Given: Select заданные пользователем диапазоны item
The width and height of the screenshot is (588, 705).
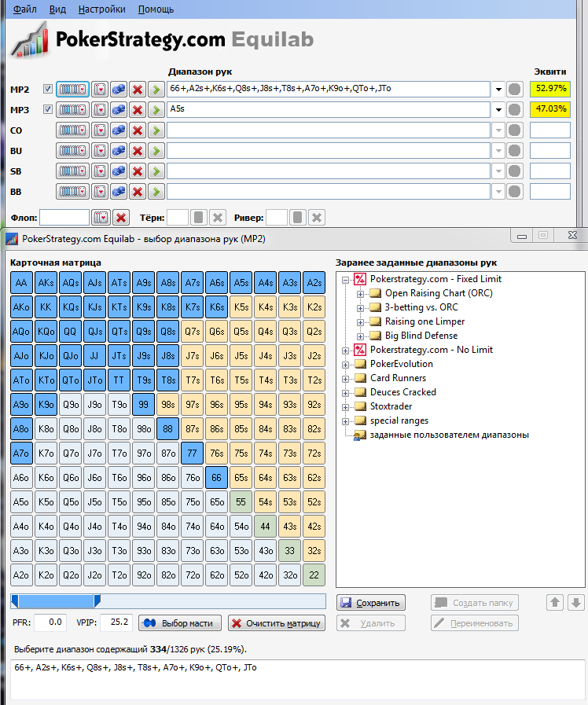Looking at the screenshot, I should click(449, 435).
